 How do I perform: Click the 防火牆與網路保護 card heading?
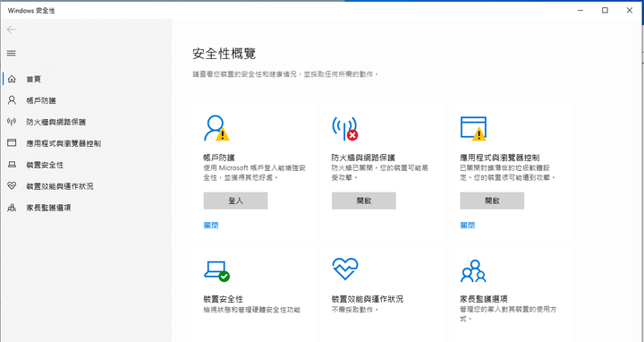[363, 158]
